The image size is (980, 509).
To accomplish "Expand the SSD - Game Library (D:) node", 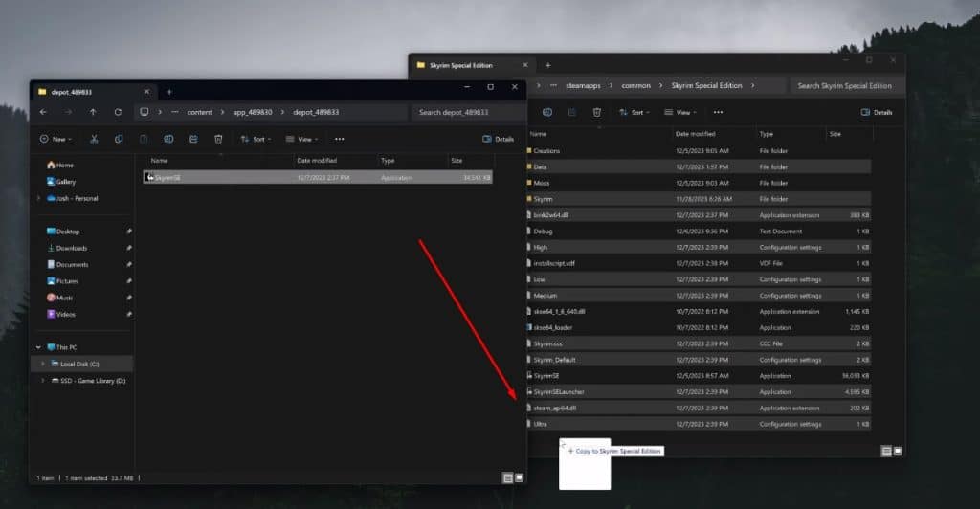I will (42, 381).
